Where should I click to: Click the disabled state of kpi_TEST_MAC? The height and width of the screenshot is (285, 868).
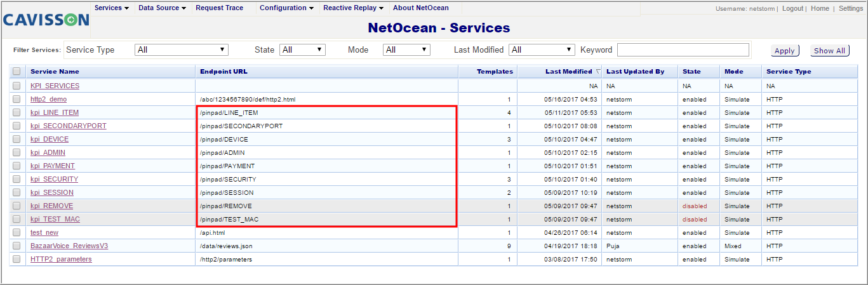tap(695, 220)
